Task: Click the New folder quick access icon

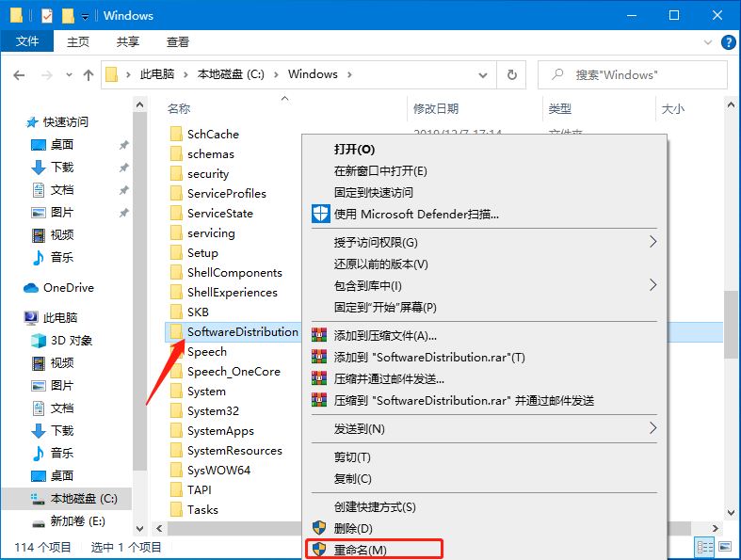Action: pos(68,16)
